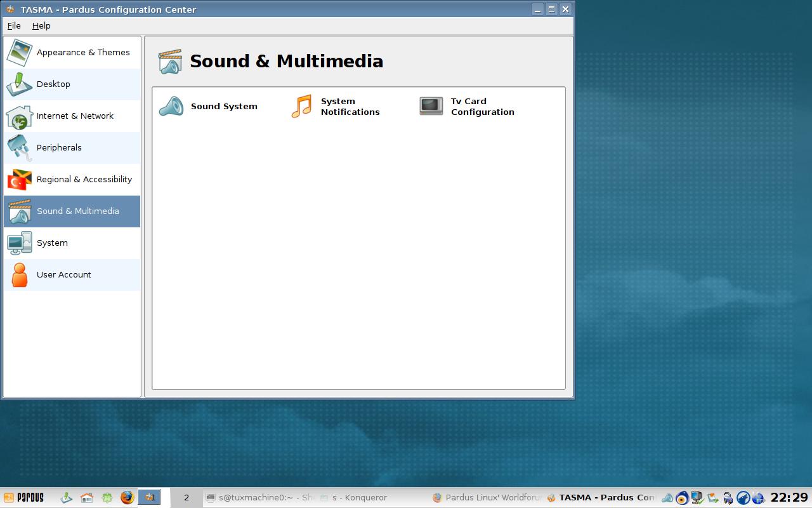Open the File menu
This screenshot has width=812, height=508.
point(14,26)
